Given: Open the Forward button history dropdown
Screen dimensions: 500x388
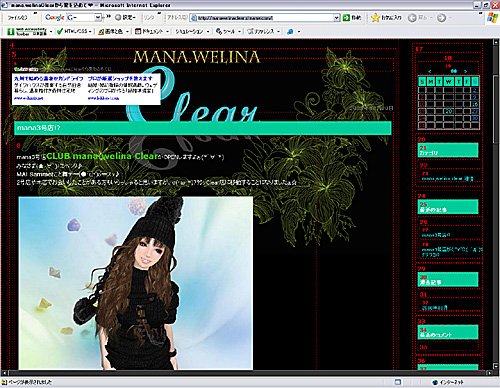Looking at the screenshot, I should pyautogui.click(x=450, y=18).
